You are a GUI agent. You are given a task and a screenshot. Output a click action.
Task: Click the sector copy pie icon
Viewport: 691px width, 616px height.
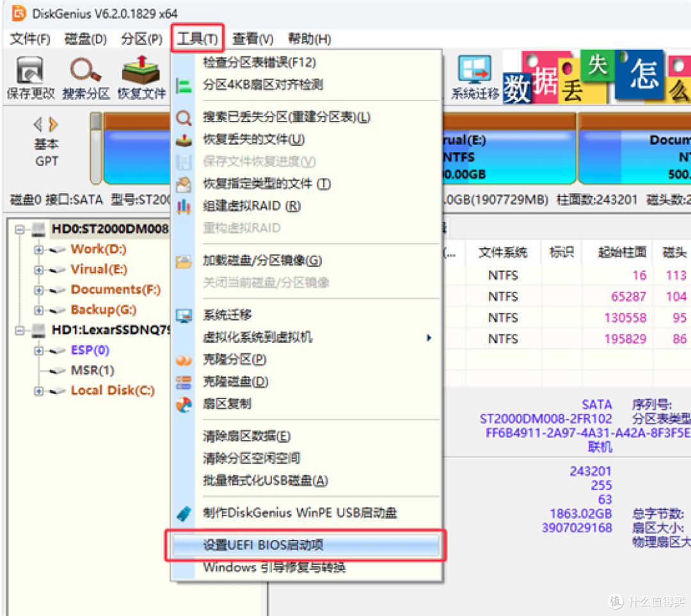click(x=184, y=404)
